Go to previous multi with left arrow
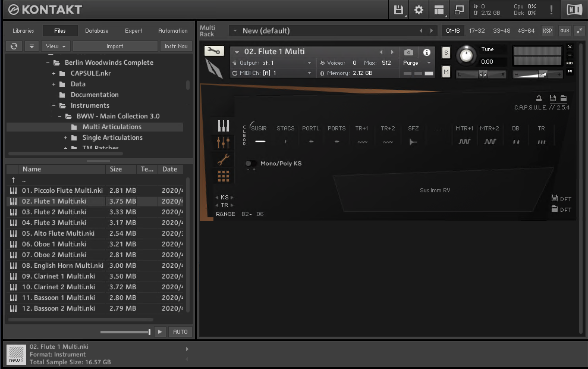Viewport: 588px width, 369px height. [x=421, y=31]
